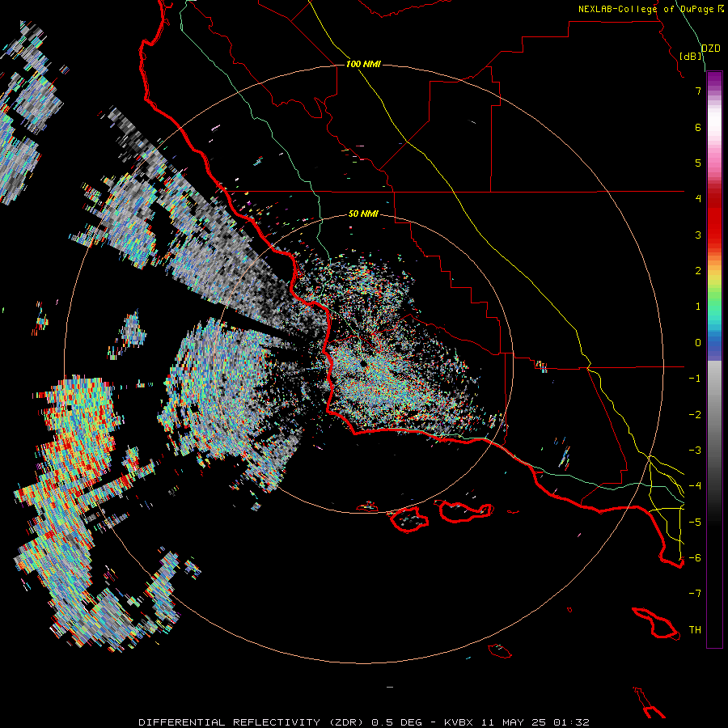This screenshot has height=728, width=728.
Task: Click the -4 tick label on scale
Action: point(695,486)
